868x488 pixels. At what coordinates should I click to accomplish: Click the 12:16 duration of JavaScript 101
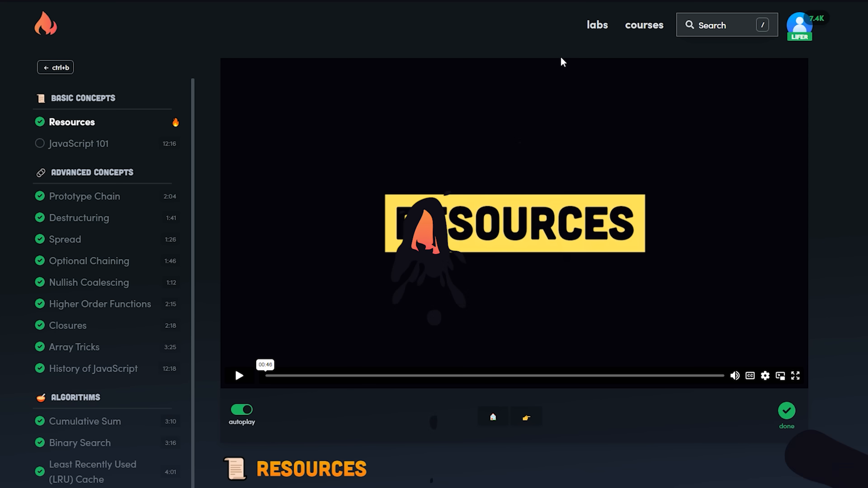169,143
